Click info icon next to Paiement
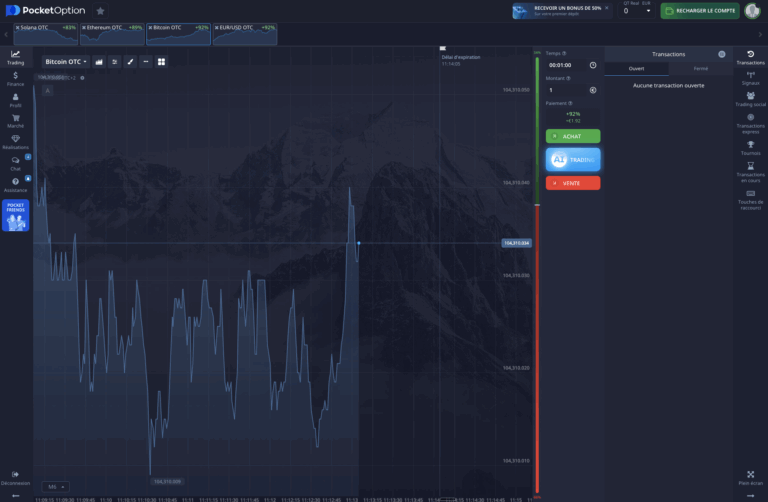This screenshot has width=768, height=502. click(x=570, y=103)
